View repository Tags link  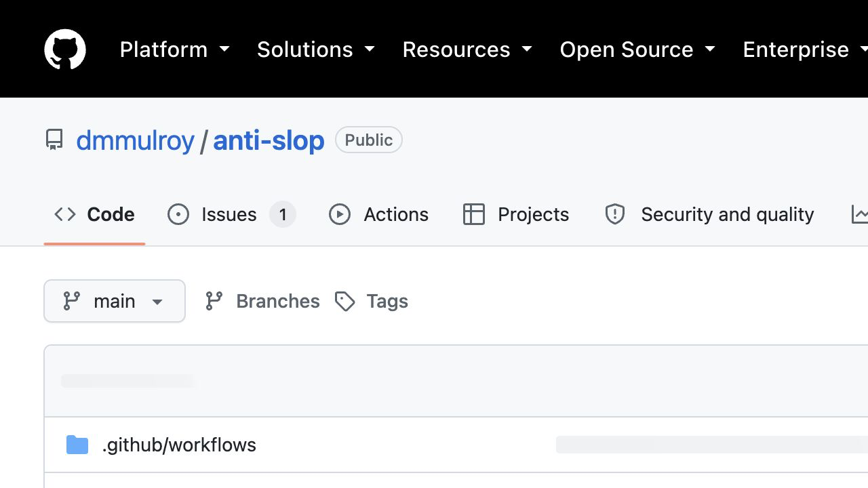[372, 301]
